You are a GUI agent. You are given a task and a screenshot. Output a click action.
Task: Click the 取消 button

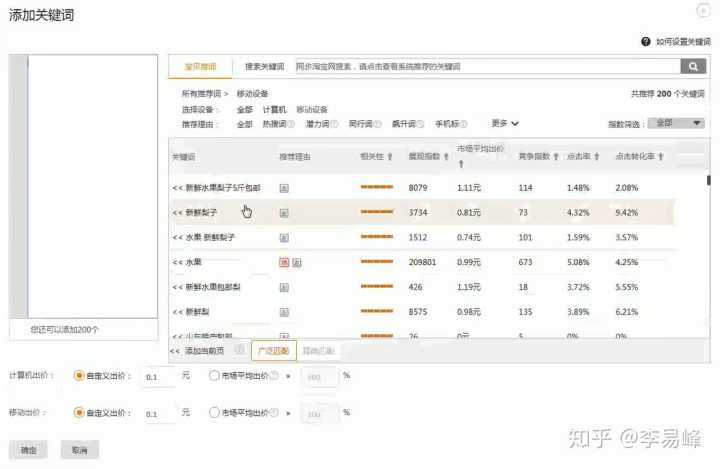point(79,450)
